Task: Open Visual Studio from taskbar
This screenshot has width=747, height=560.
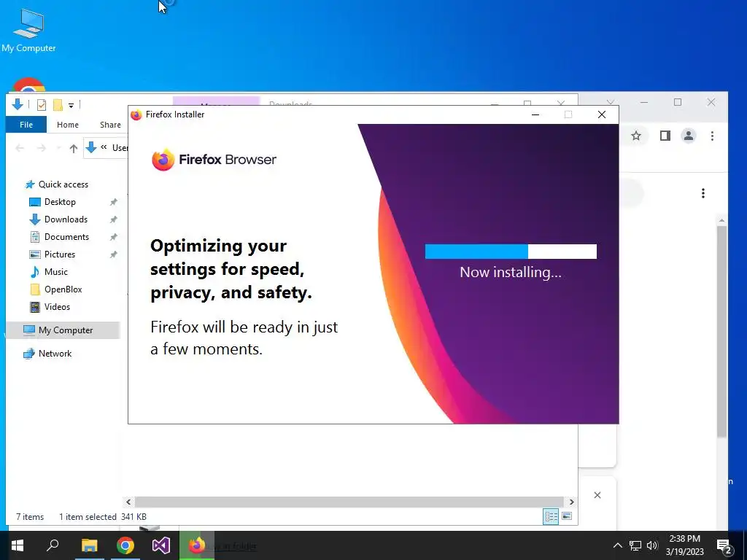Action: coord(161,545)
